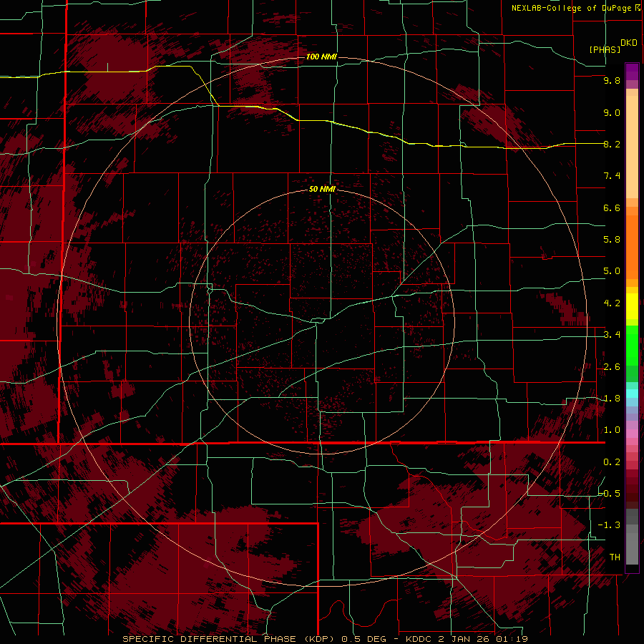Click the 3.4 value on the color scale
Image resolution: width=644 pixels, height=644 pixels.
coord(612,335)
